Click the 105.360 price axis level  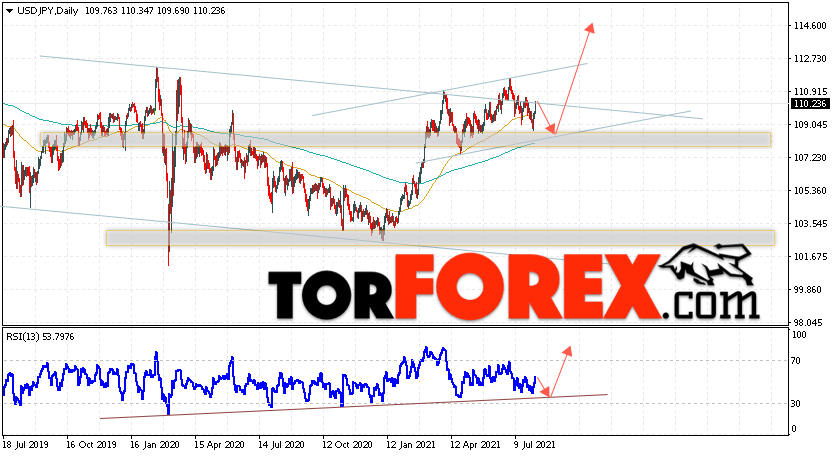coord(810,190)
